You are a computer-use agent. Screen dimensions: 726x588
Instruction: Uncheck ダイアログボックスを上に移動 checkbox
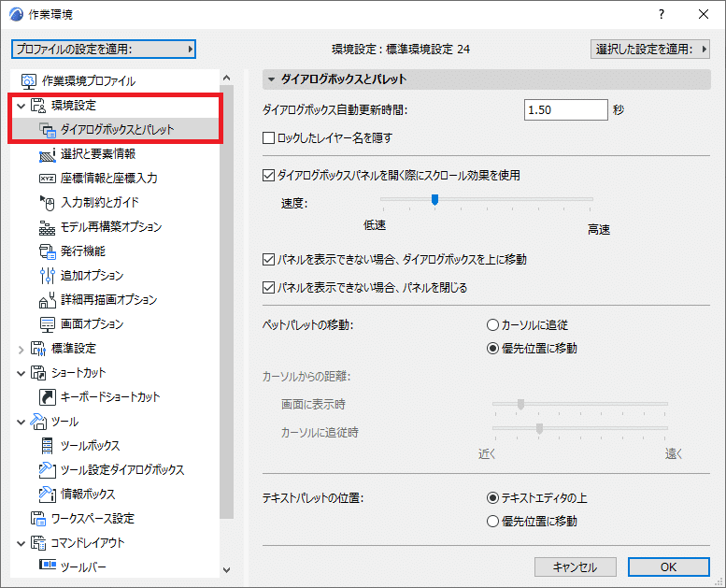(x=268, y=260)
